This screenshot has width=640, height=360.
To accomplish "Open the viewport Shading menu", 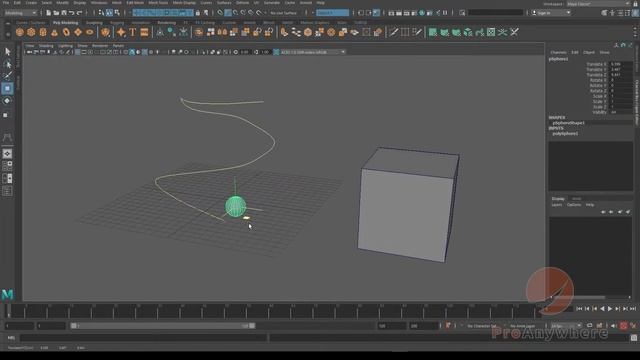I will point(46,46).
